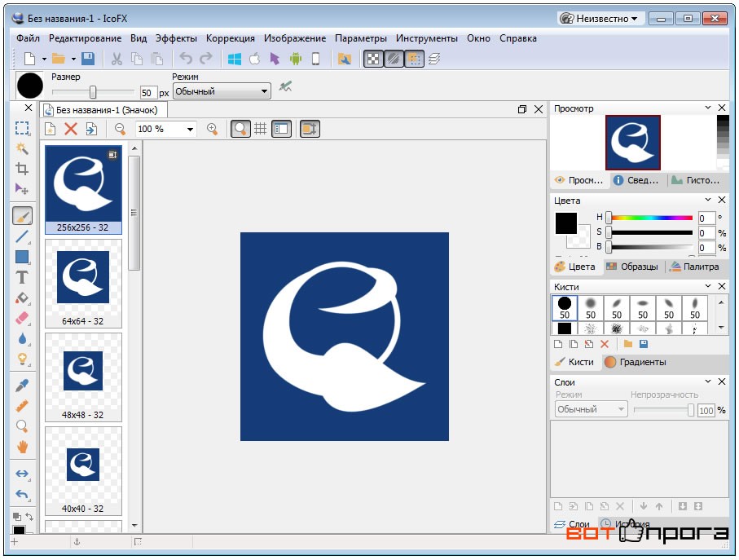Select the Eraser tool
Viewport: 739px width, 560px height.
pos(22,318)
